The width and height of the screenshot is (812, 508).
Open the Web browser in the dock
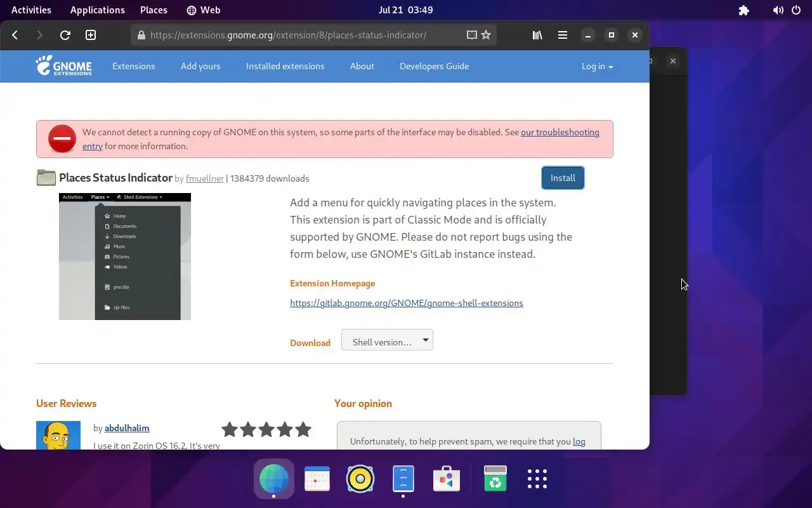coord(274,479)
